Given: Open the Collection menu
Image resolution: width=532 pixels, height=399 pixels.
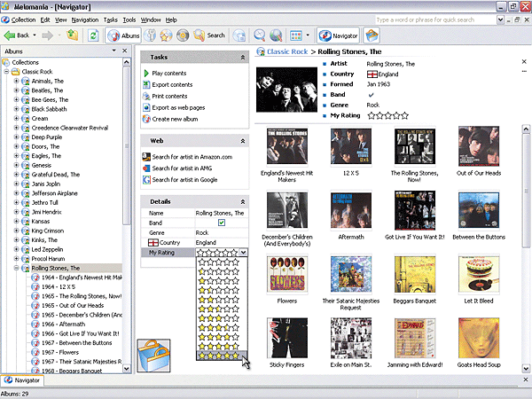Looking at the screenshot, I should coord(23,20).
